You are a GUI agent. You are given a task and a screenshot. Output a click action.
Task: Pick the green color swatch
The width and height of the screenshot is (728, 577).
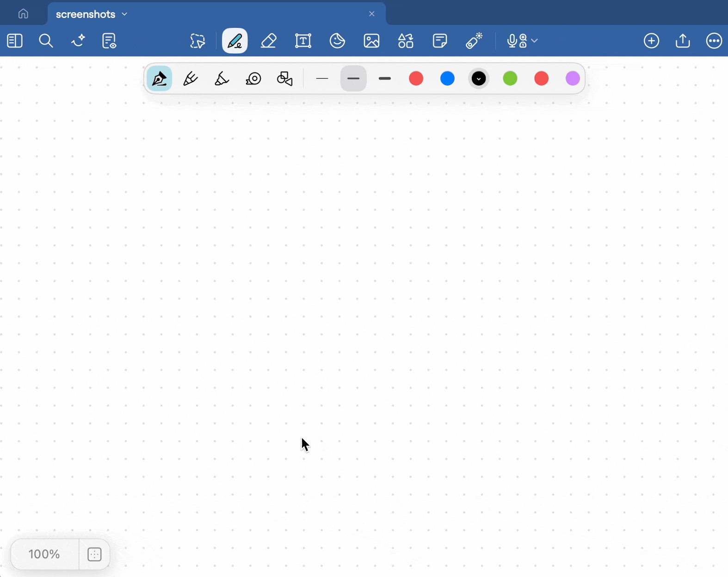coord(510,79)
